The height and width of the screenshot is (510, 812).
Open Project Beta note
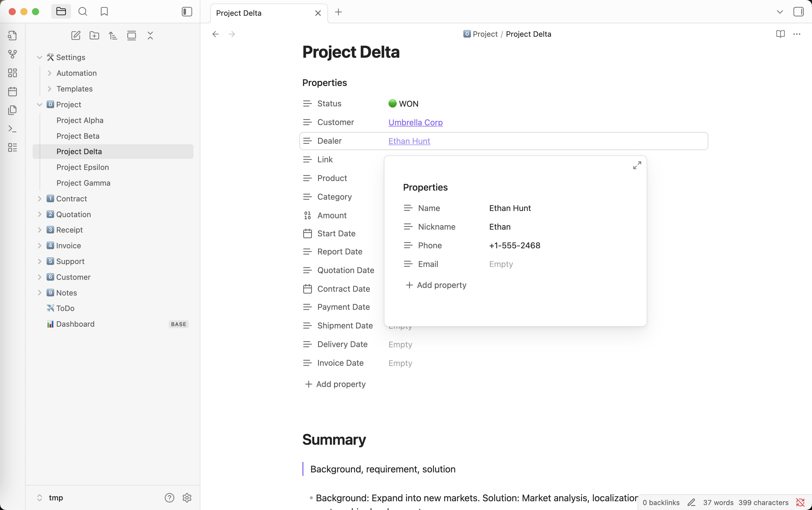78,136
